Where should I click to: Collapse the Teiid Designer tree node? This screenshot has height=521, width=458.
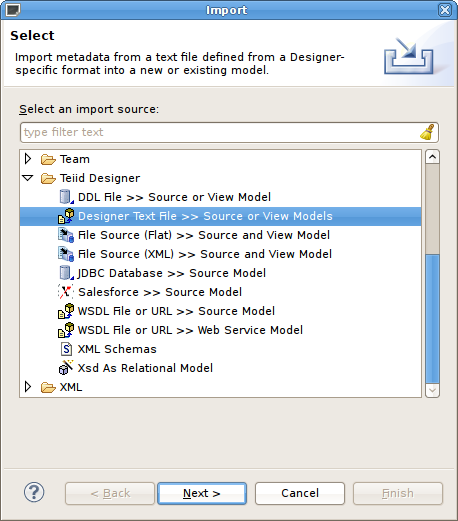[x=28, y=178]
